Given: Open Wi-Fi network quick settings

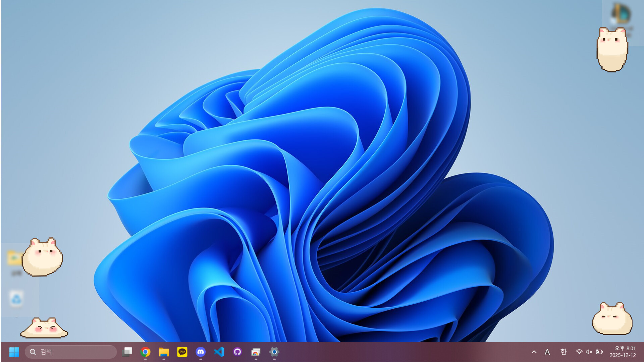Looking at the screenshot, I should coord(579,352).
